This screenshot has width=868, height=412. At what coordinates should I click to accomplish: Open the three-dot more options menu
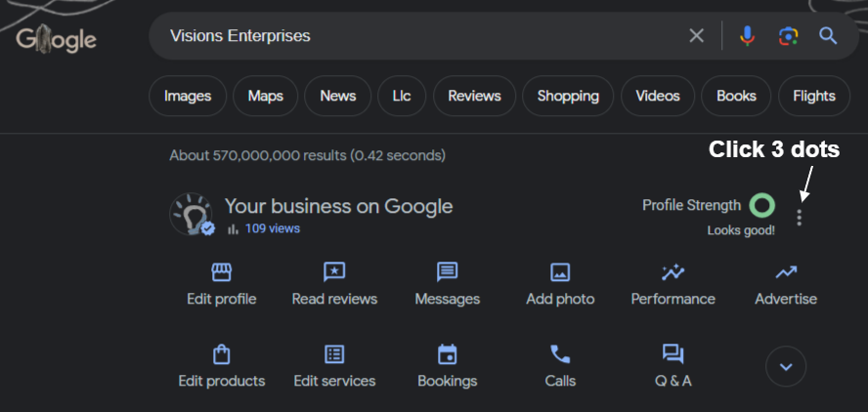coord(799,218)
